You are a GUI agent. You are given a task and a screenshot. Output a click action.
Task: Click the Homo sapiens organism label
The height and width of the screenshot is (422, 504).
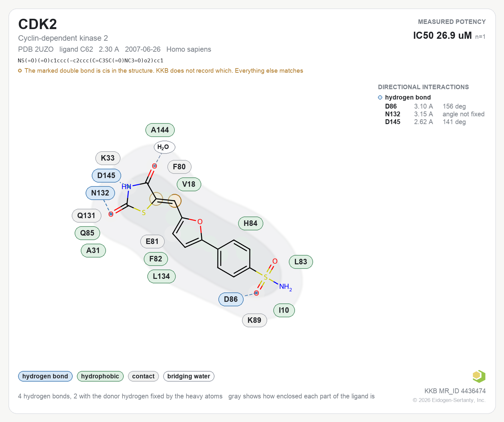click(189, 49)
